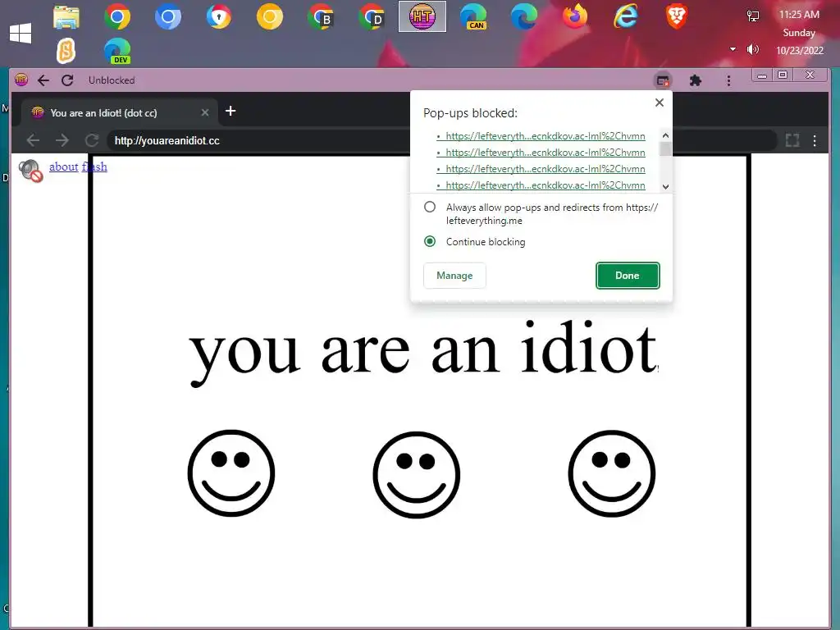
Task: Open the Chrome icon with keyhole
Action: pyautogui.click(x=219, y=16)
